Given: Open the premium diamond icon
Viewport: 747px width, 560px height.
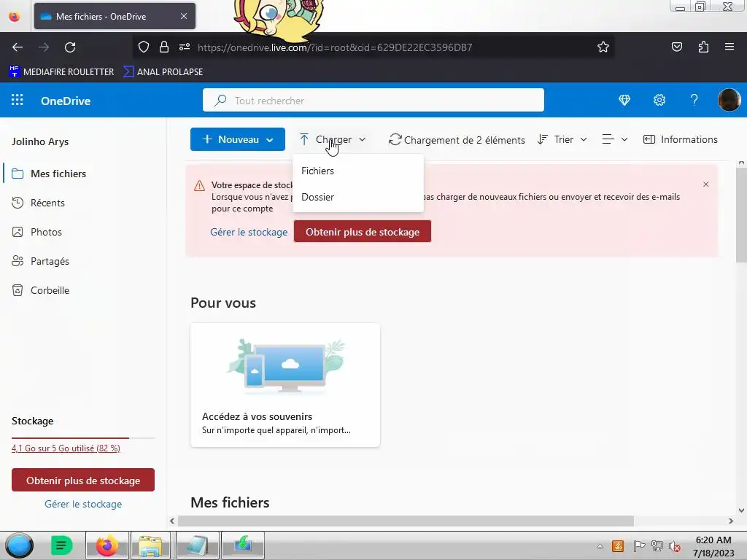Looking at the screenshot, I should point(624,100).
